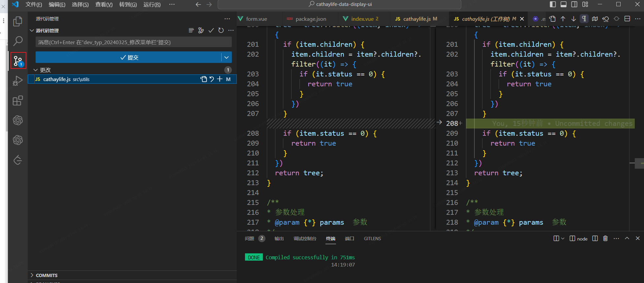Select the node terminal instance
Viewport: 644px width, 283px height.
(579, 238)
